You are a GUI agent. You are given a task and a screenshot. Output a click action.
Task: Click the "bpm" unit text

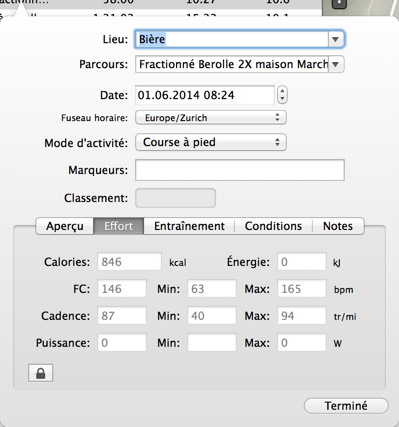pyautogui.click(x=344, y=290)
